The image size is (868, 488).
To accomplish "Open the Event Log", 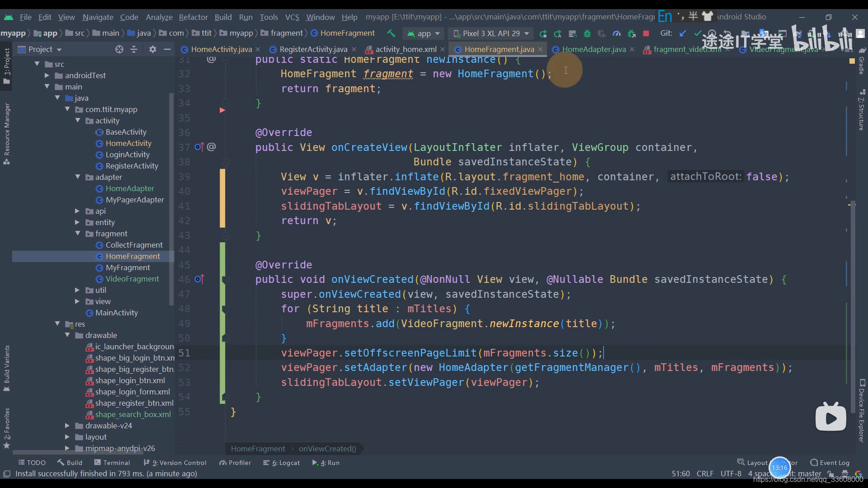I will [x=830, y=463].
